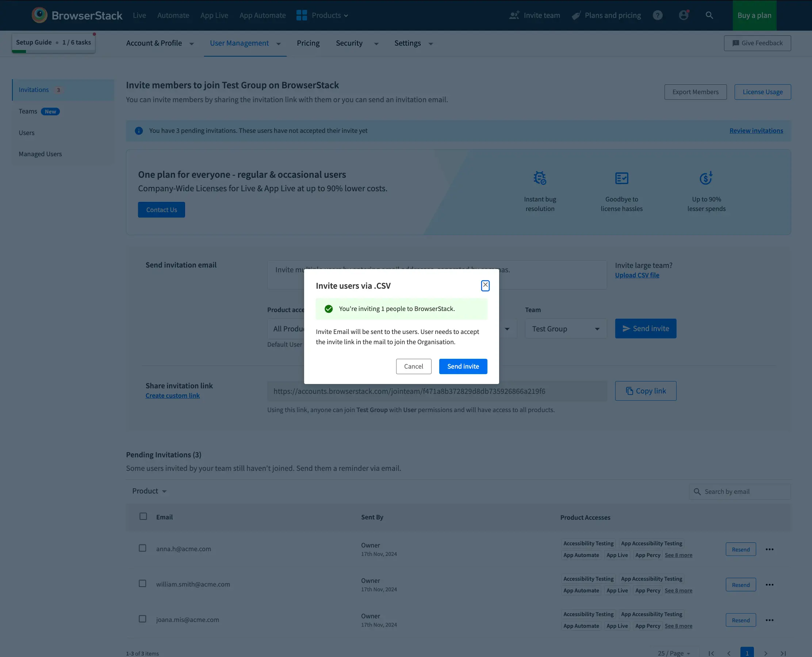The height and width of the screenshot is (657, 812).
Task: Tick the checkbox for william.smith@acme.com
Action: click(x=142, y=584)
